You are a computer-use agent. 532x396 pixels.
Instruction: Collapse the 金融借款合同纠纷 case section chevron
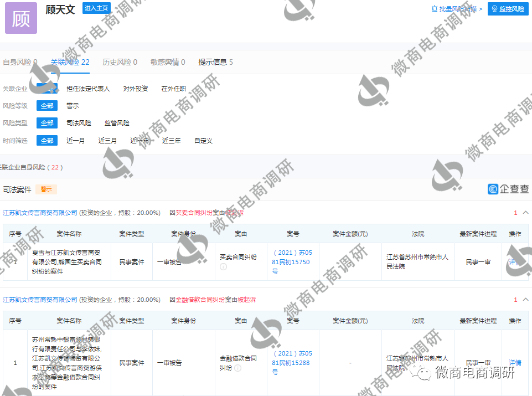[x=525, y=300]
